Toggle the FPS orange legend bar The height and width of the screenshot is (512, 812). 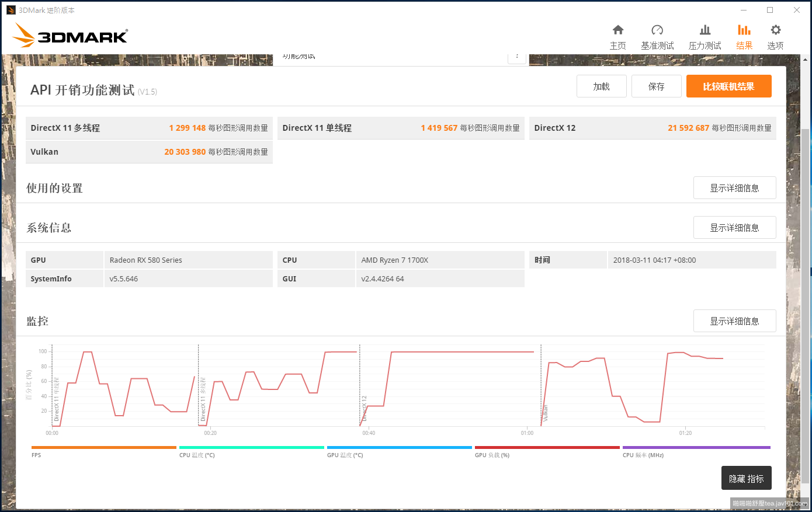coord(104,448)
